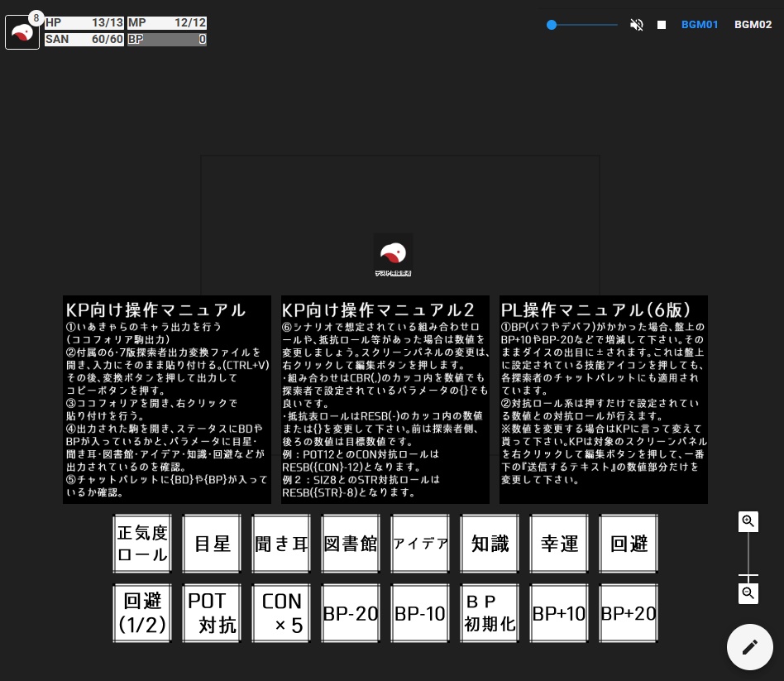The width and height of the screenshot is (784, 681).
Task: Click the 幸運 roll button
Action: pyautogui.click(x=560, y=544)
